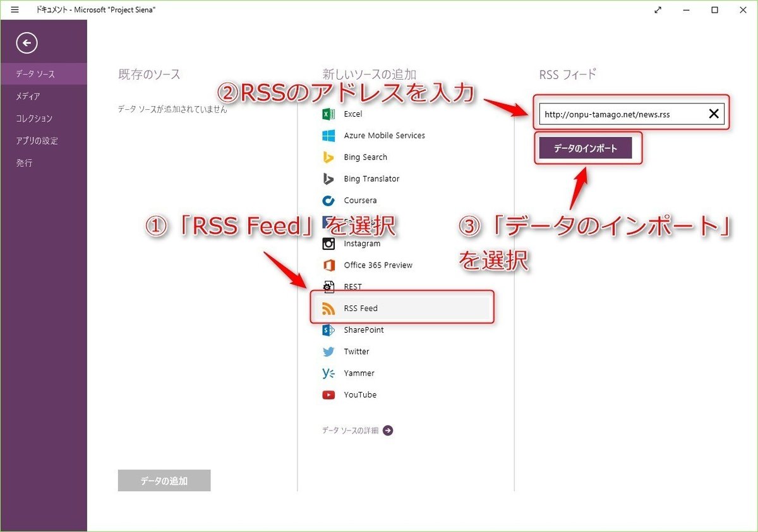The width and height of the screenshot is (758, 532).
Task: Select the RSS Feed label
Action: [361, 309]
